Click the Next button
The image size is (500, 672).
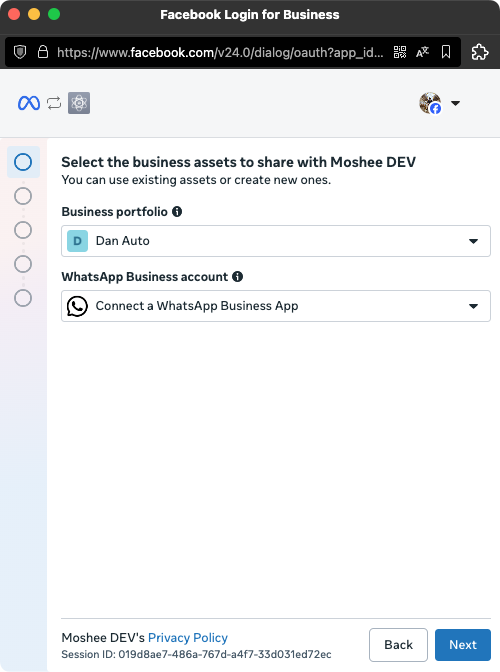click(463, 645)
